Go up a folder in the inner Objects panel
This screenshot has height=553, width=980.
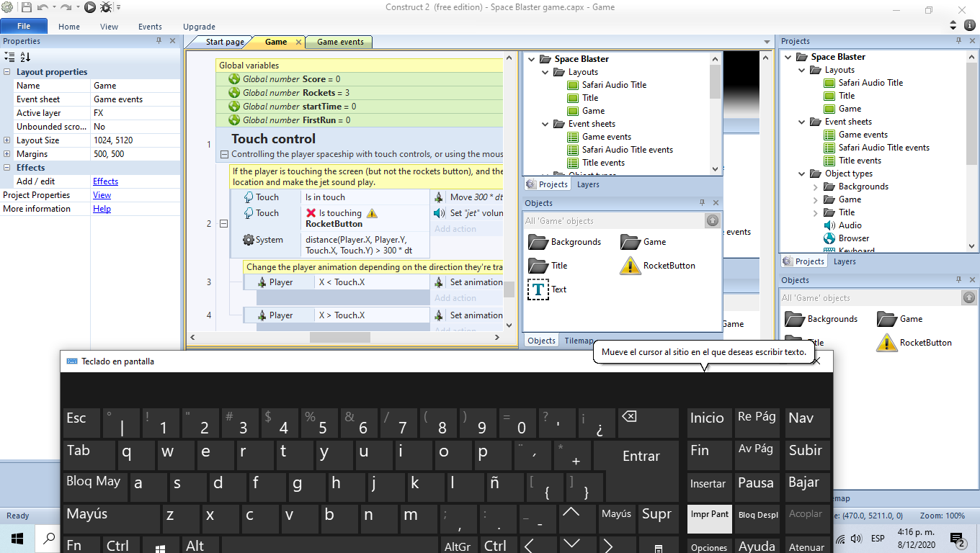click(x=713, y=221)
